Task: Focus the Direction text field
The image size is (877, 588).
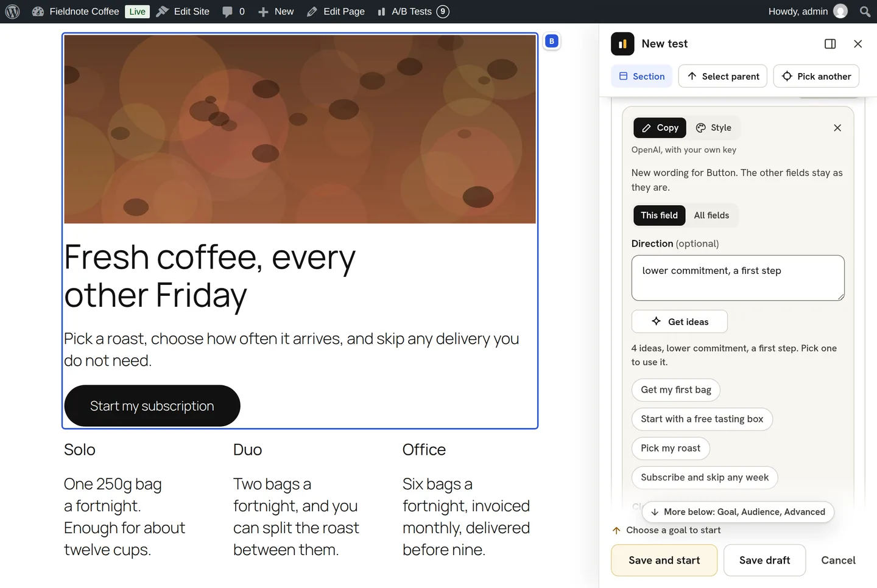Action: [738, 278]
